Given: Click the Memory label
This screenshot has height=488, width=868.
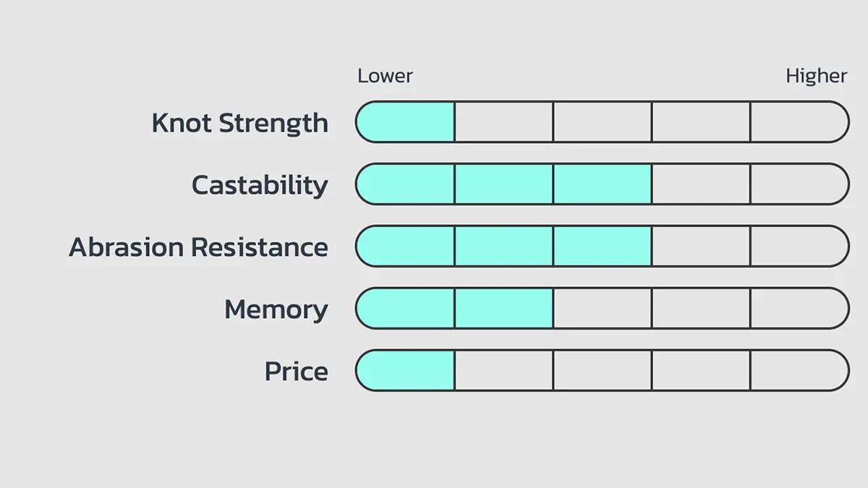Looking at the screenshot, I should (x=276, y=309).
